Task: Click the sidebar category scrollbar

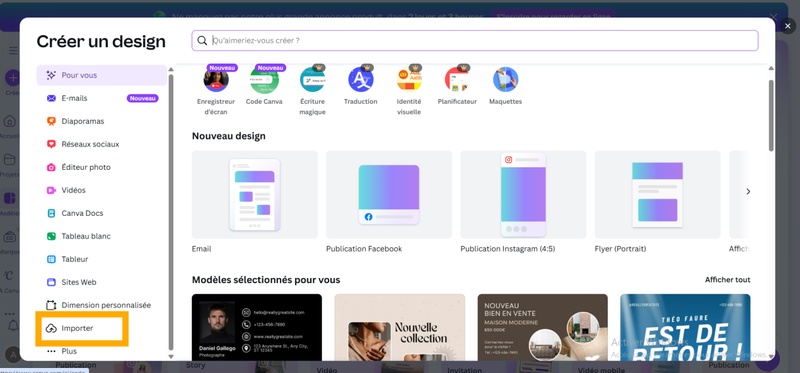Action: (x=171, y=212)
